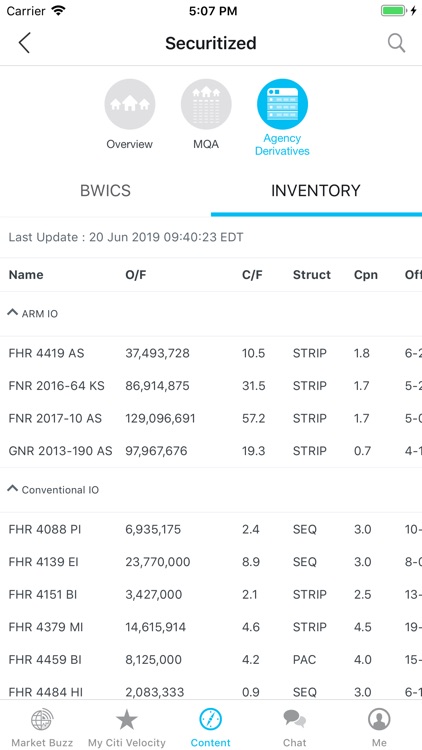The height and width of the screenshot is (750, 422).
Task: Open the search magnifier icon
Action: coord(396,43)
